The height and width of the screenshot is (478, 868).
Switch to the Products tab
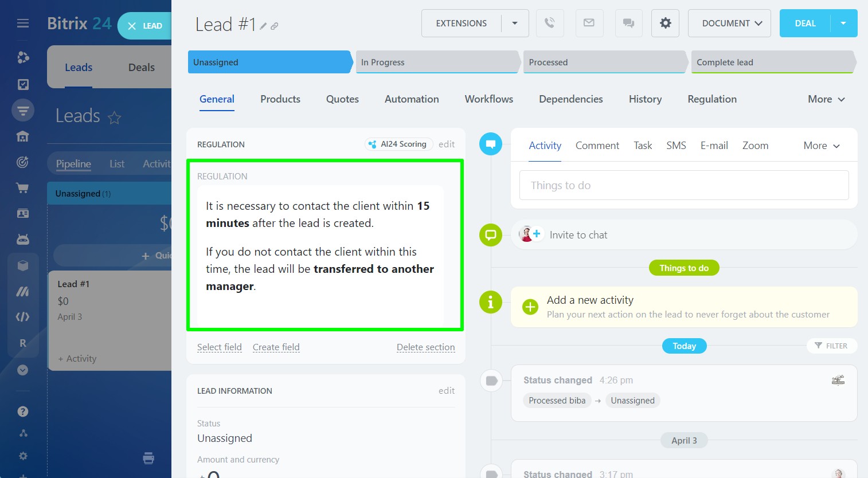(x=280, y=99)
